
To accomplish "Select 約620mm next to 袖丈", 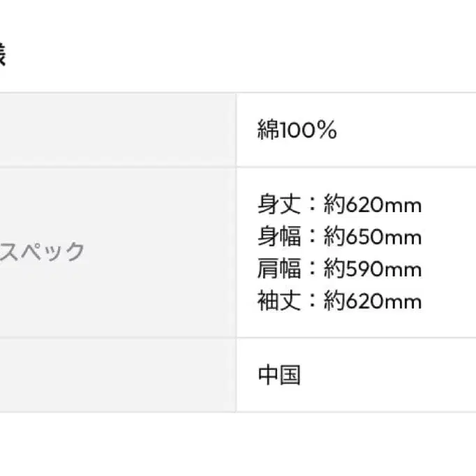I will tap(373, 302).
